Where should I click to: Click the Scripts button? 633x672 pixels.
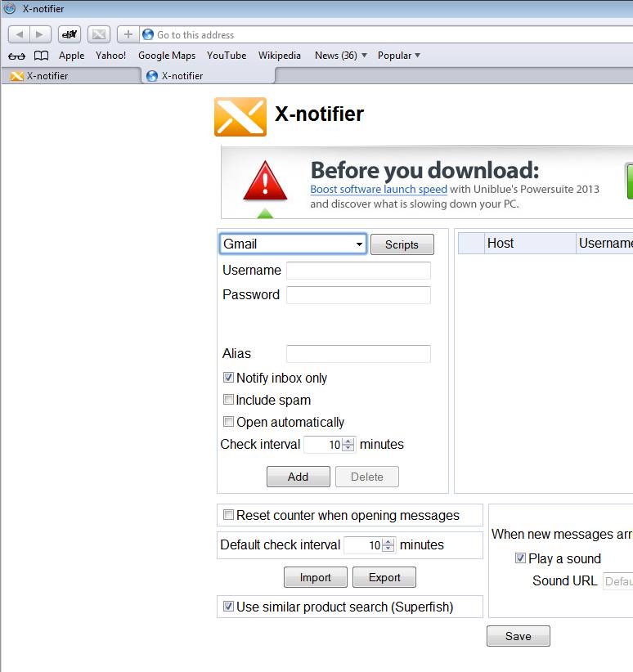click(402, 244)
